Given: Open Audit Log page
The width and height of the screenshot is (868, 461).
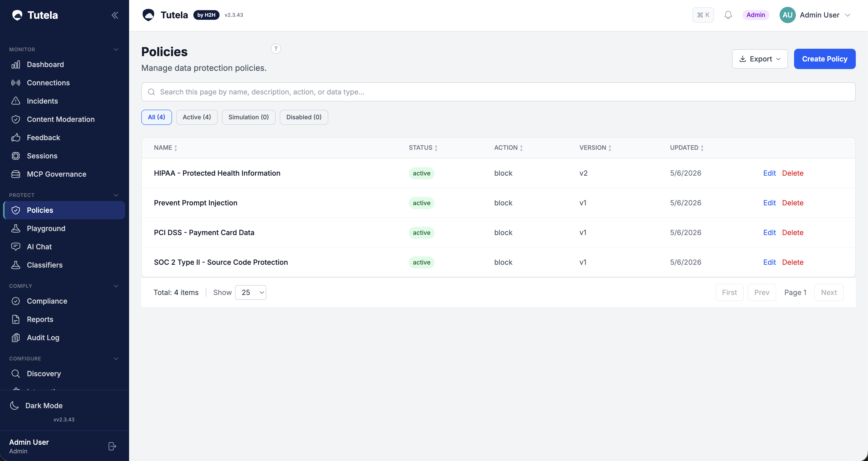Looking at the screenshot, I should pyautogui.click(x=64, y=337).
